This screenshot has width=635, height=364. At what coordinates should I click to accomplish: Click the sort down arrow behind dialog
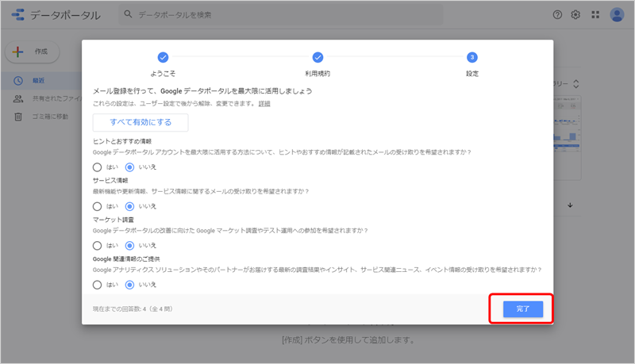click(570, 205)
